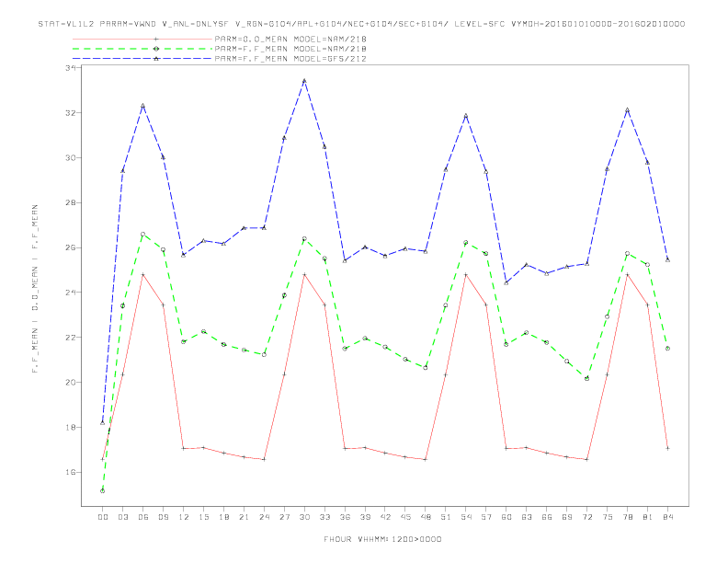
Task: Click the blue GFS triangle marker at hour 78
Action: click(627, 110)
